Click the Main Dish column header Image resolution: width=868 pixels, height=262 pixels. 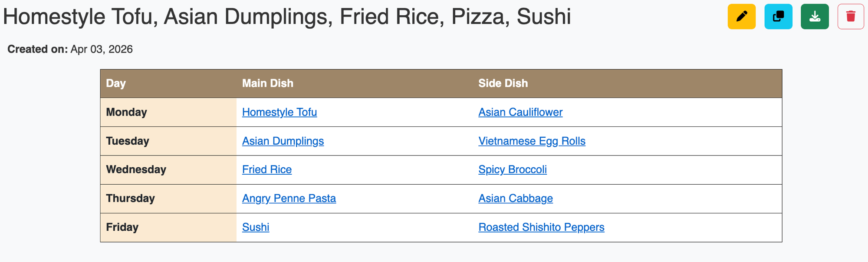pyautogui.click(x=268, y=83)
